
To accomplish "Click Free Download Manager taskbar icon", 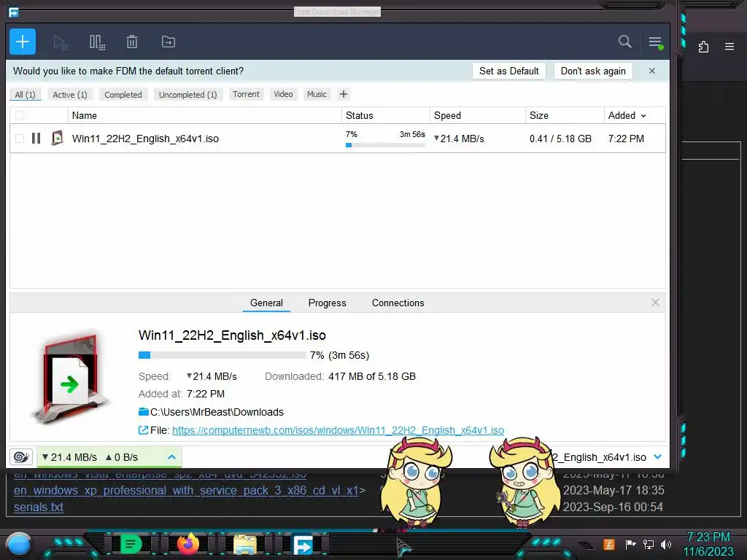I will pyautogui.click(x=303, y=544).
